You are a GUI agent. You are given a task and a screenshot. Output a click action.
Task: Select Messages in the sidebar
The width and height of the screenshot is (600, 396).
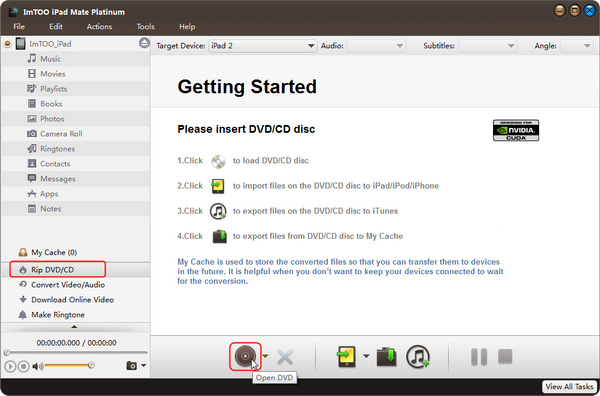click(75, 179)
